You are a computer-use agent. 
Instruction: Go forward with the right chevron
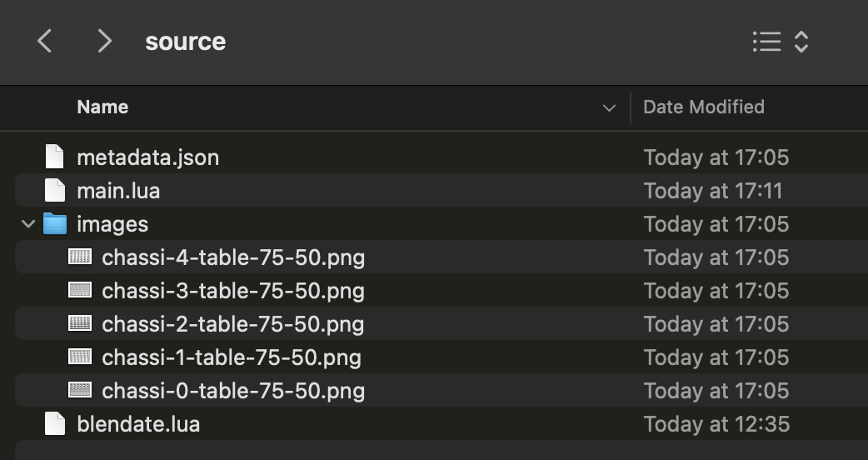pos(104,41)
